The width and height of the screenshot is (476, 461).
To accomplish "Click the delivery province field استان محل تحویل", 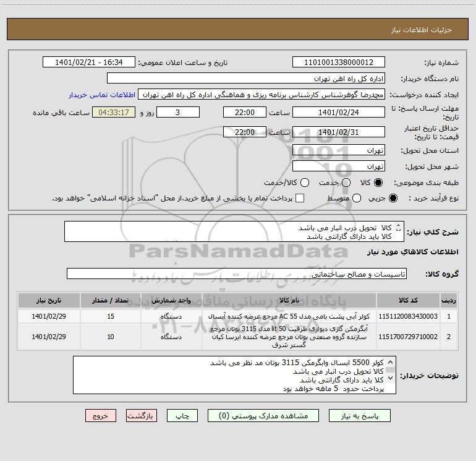I will coord(339,150).
